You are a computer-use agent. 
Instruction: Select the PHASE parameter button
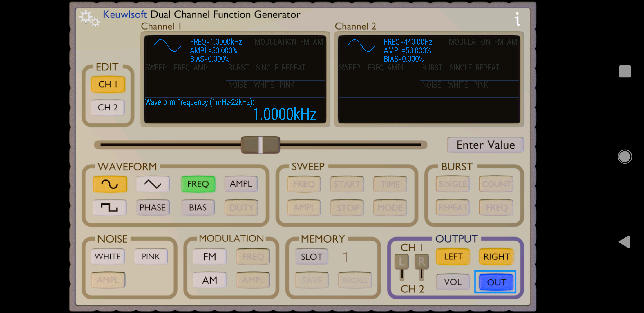point(153,208)
